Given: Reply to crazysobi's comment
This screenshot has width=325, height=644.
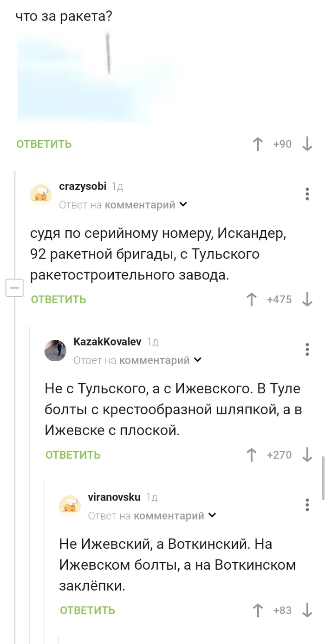Looking at the screenshot, I should 58,299.
